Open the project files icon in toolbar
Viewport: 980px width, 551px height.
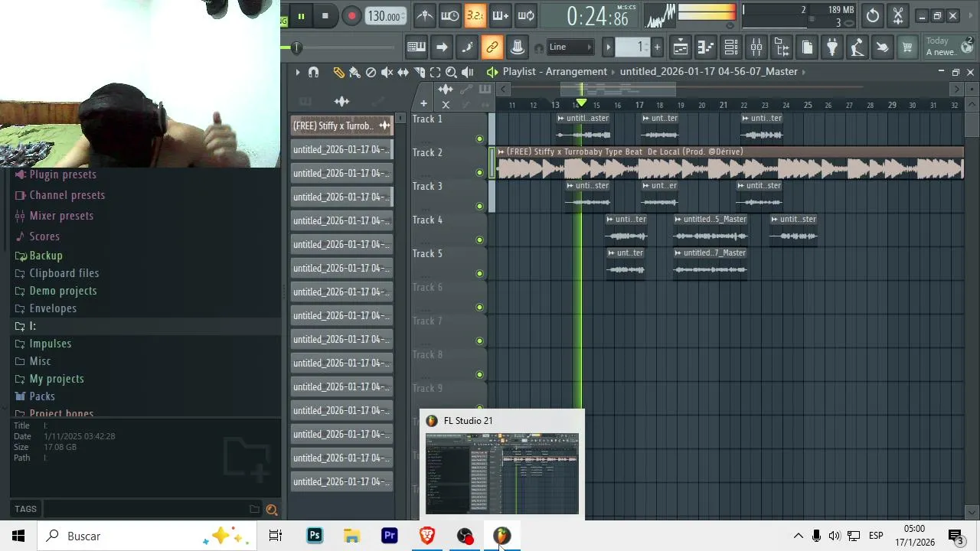click(807, 47)
